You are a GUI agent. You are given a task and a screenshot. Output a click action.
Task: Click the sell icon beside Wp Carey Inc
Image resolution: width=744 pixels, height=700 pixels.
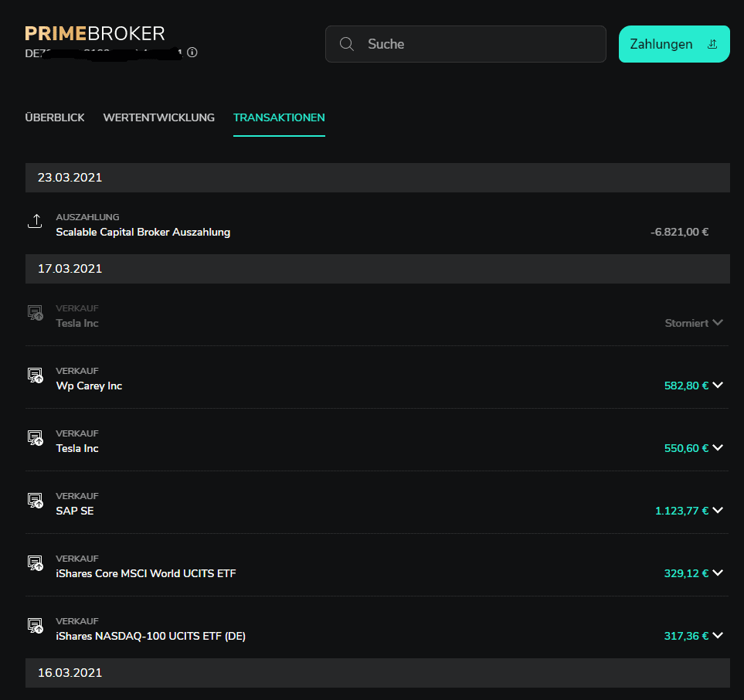click(x=35, y=376)
